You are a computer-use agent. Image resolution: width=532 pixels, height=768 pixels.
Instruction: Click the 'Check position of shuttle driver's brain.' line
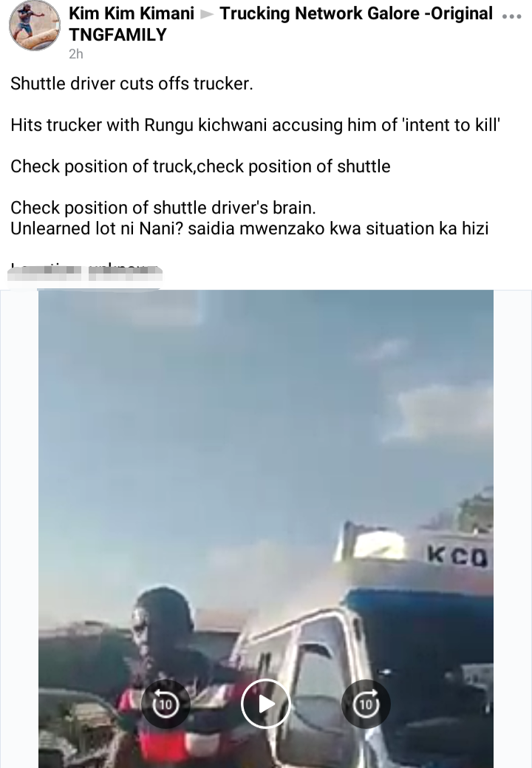click(163, 208)
